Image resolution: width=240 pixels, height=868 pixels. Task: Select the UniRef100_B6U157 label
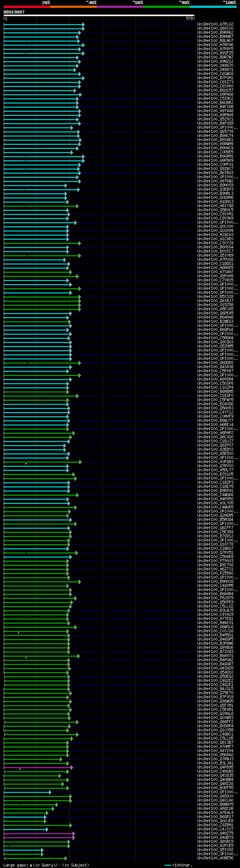pos(215,90)
